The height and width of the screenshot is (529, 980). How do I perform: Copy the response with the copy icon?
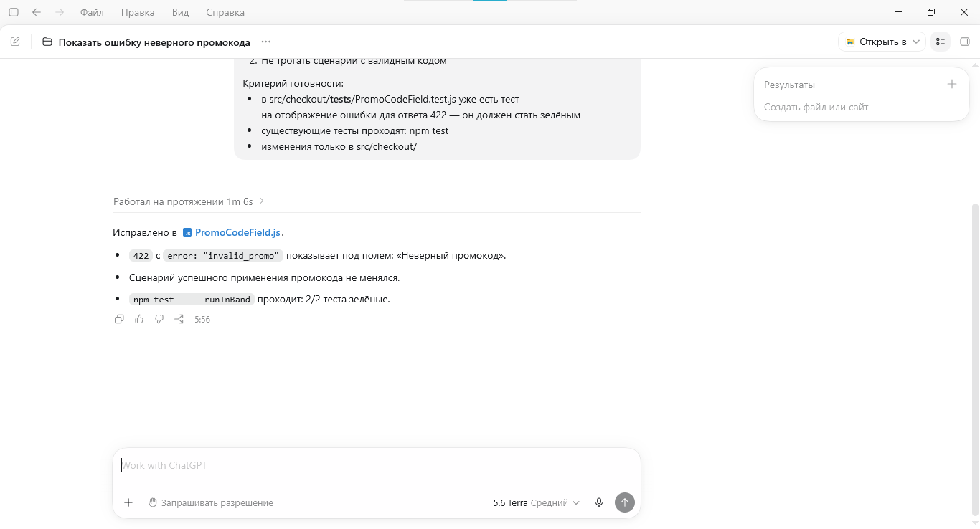tap(119, 319)
